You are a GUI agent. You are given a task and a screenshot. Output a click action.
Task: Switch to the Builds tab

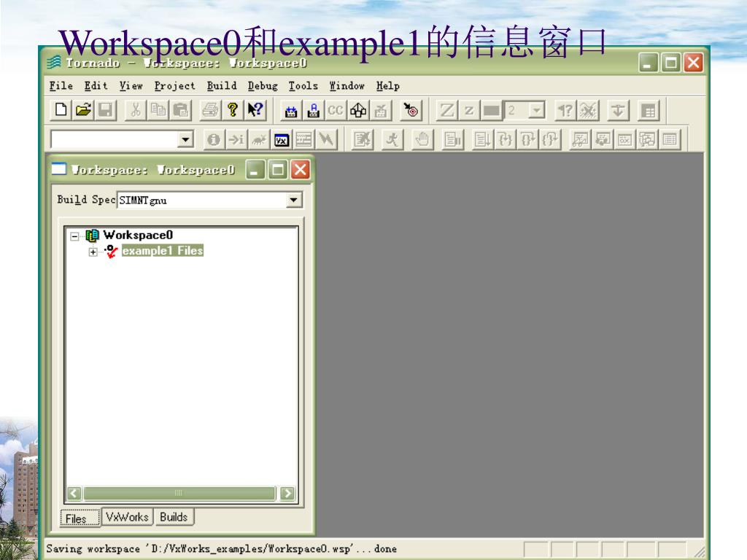pyautogui.click(x=174, y=517)
